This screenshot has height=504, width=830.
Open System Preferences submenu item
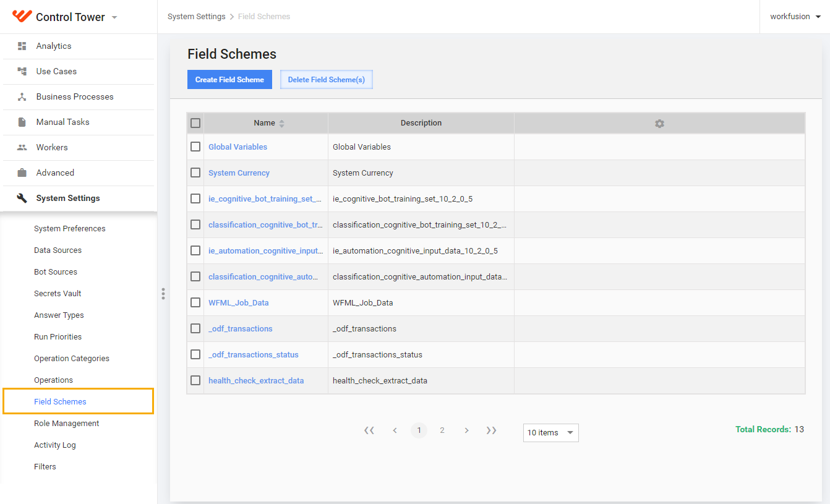70,229
